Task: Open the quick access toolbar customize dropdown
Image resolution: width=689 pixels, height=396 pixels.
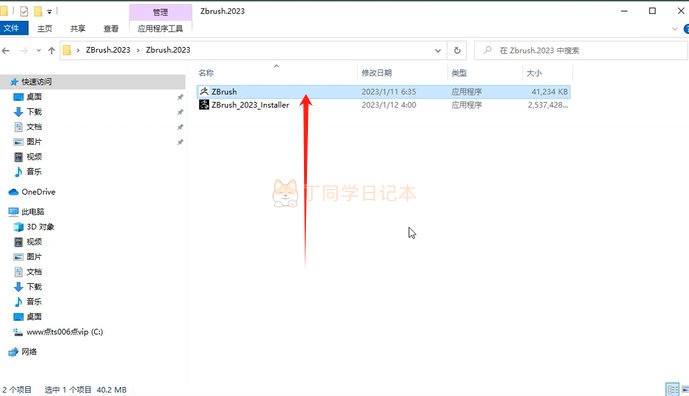Action: (x=49, y=12)
